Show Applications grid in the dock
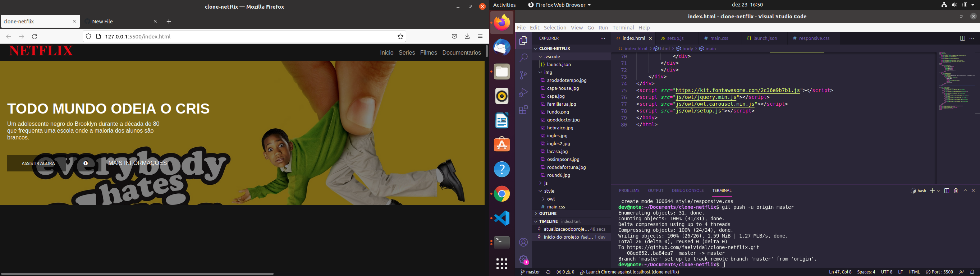The image size is (980, 276). point(502,263)
